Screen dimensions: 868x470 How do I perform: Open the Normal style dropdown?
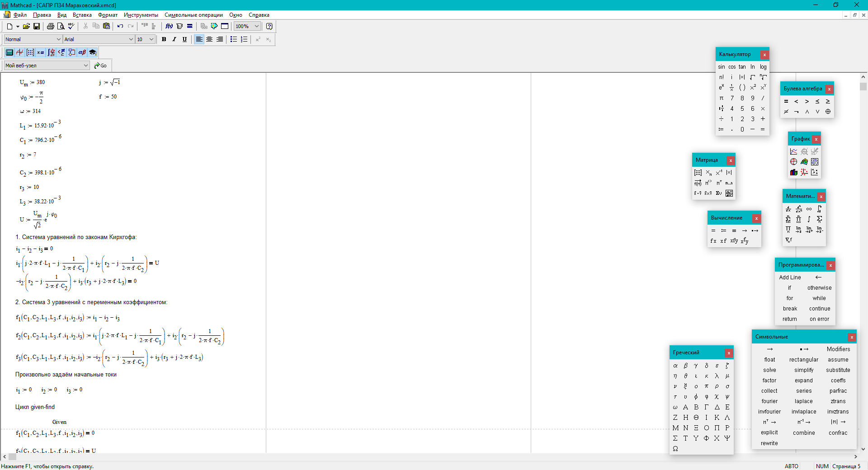[33, 39]
